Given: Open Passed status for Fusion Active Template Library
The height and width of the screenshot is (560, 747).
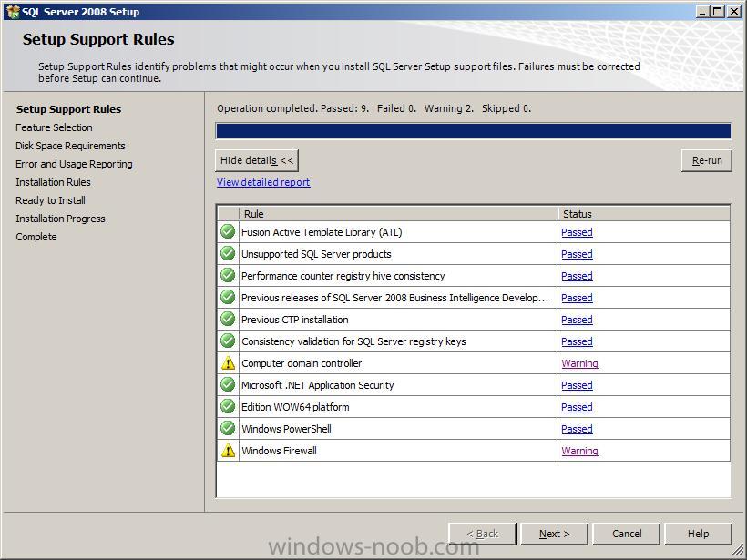Looking at the screenshot, I should point(577,232).
